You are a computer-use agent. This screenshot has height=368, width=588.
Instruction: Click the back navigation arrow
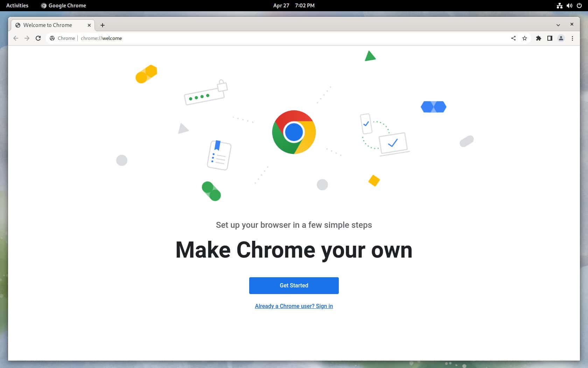15,38
